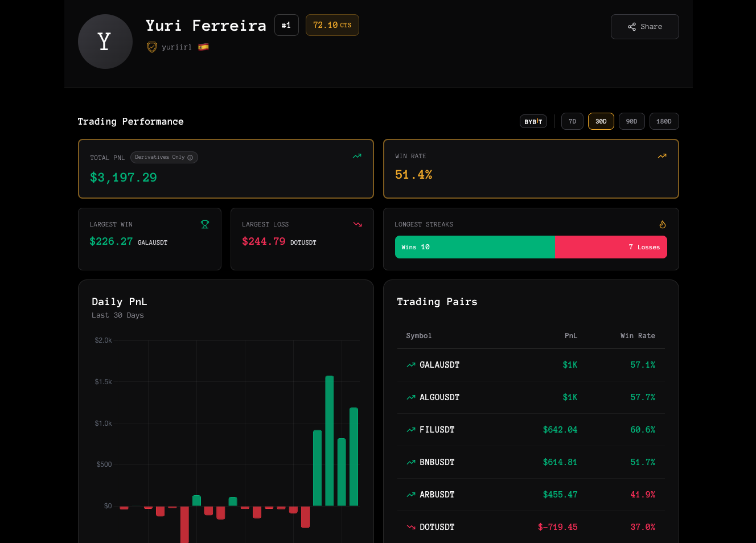Click the info icon in the Derivatives Only badge
Viewport: 756px width, 543px height.
coord(189,157)
